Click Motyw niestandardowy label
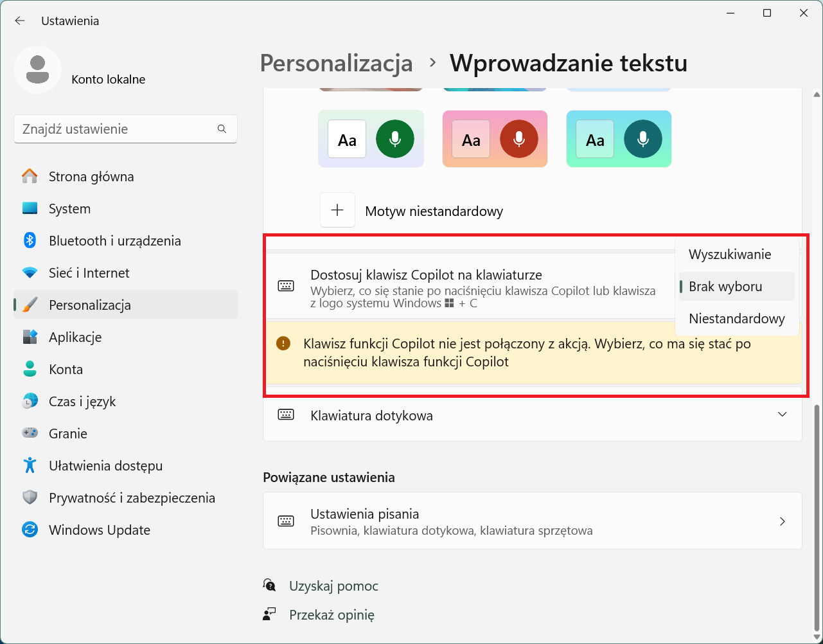823x644 pixels. pyautogui.click(x=434, y=211)
